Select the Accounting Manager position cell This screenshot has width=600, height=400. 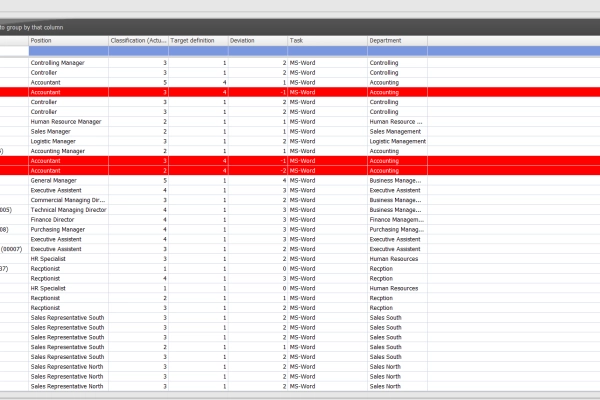pos(68,151)
